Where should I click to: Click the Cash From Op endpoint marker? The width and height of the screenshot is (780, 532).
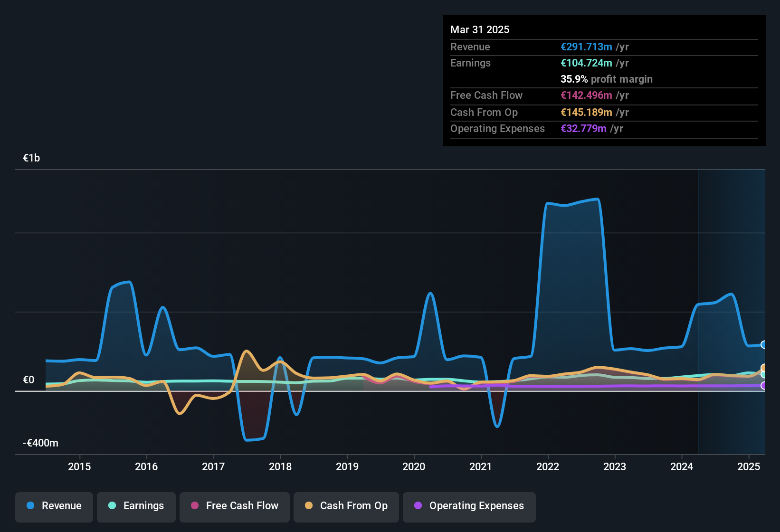[764, 368]
